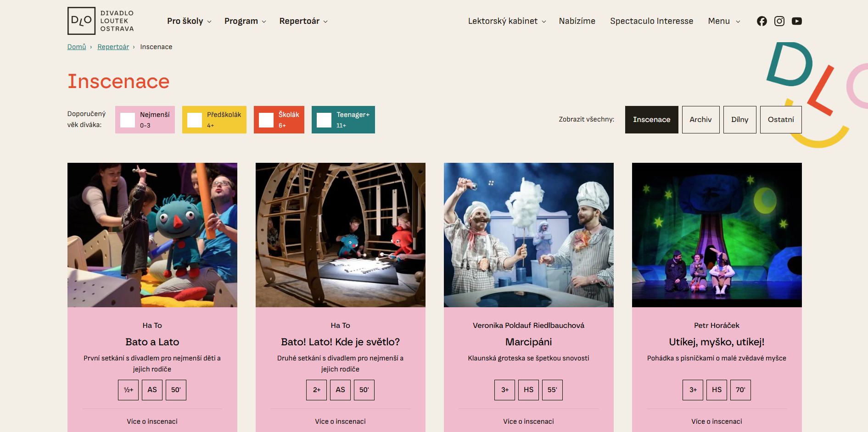Enable the Školák 6+ age filter
The width and height of the screenshot is (868, 432).
click(x=266, y=120)
